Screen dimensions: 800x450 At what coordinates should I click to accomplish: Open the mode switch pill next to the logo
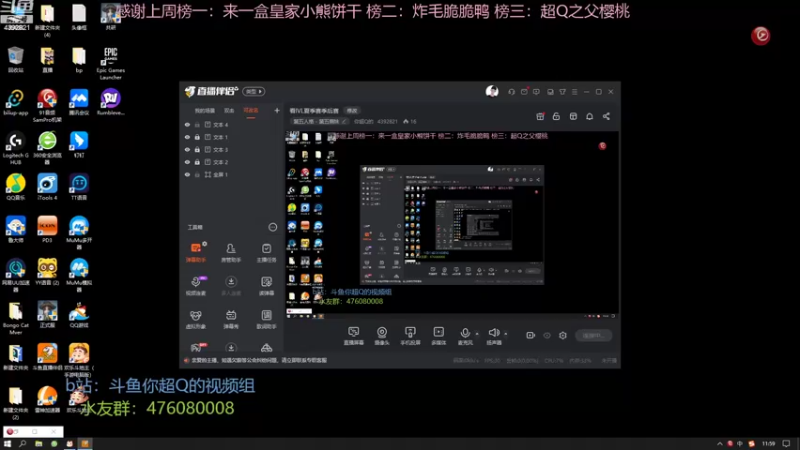pos(254,91)
